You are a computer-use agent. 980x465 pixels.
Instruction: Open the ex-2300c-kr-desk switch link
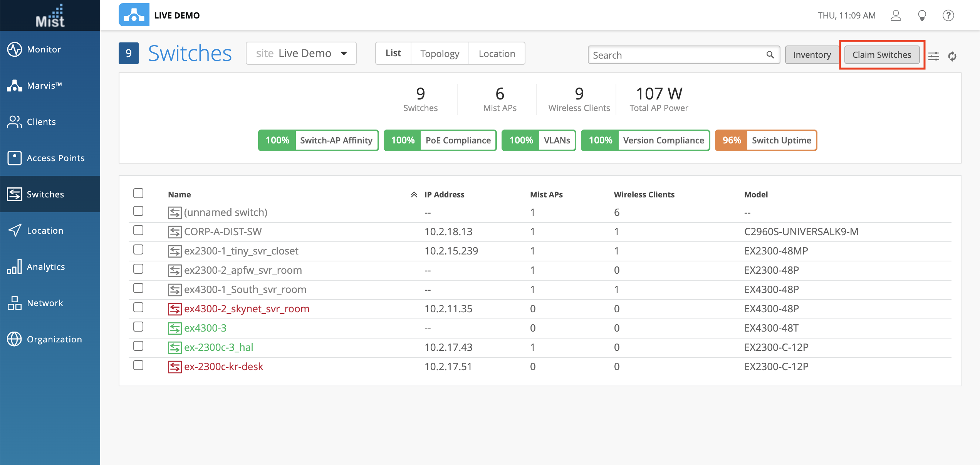click(223, 367)
